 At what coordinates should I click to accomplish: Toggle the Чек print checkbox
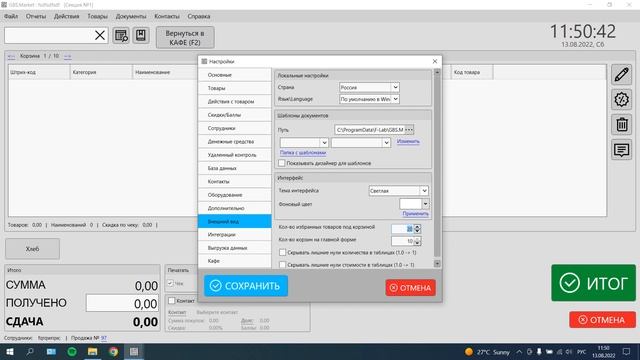point(171,283)
